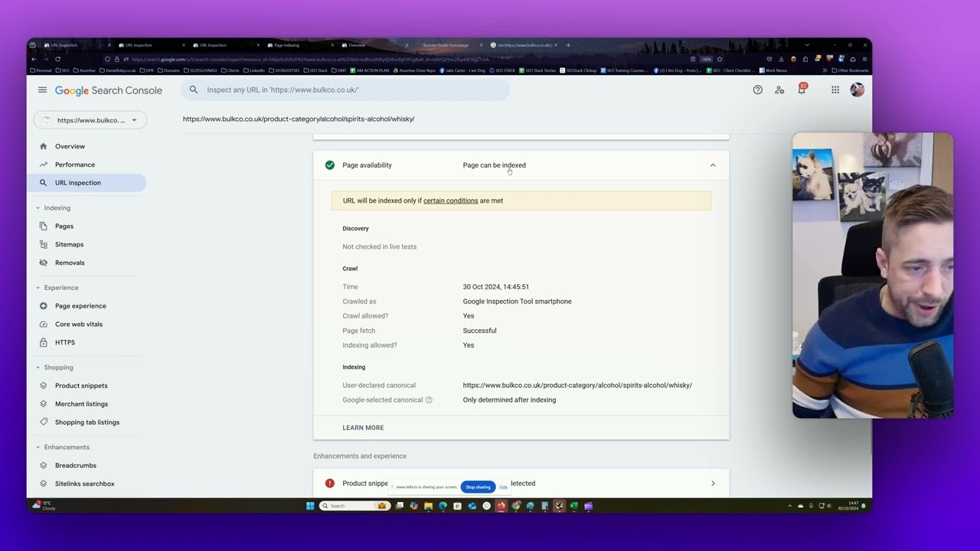Click the user-declared canonical URL value
This screenshot has height=551, width=980.
[x=577, y=385]
